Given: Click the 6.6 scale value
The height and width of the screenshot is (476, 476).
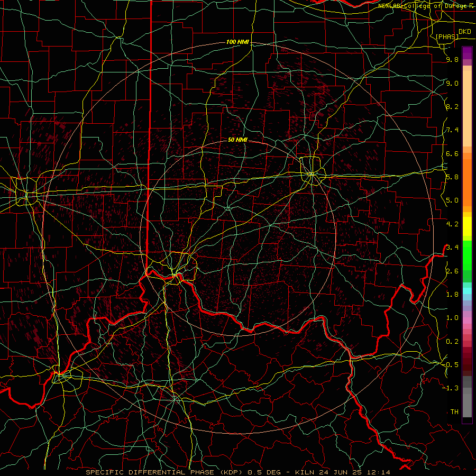Looking at the screenshot, I should [x=452, y=153].
